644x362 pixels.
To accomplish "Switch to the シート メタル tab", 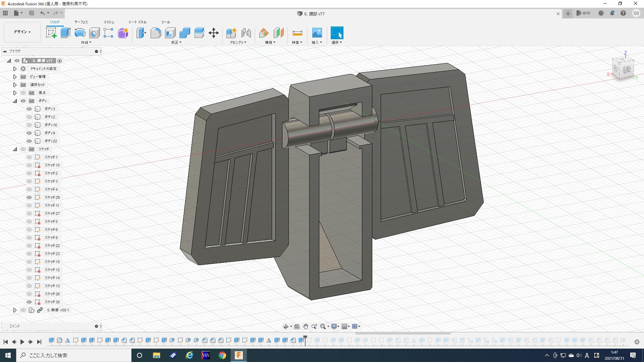I will click(x=137, y=22).
